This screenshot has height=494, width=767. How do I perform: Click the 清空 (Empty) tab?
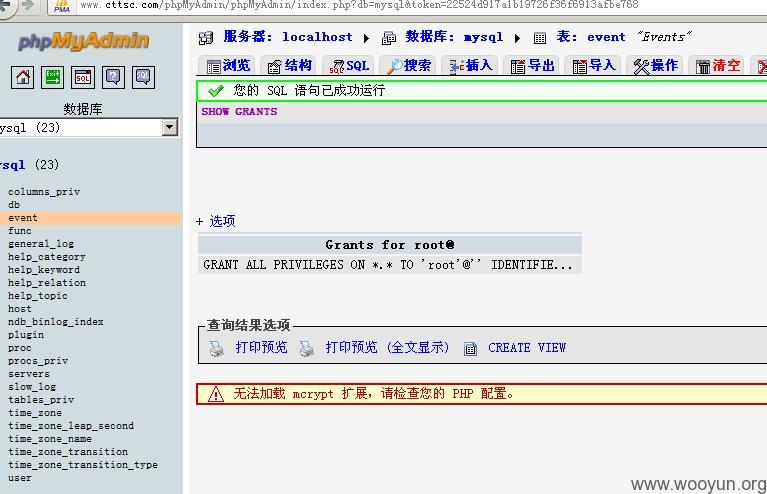point(717,66)
